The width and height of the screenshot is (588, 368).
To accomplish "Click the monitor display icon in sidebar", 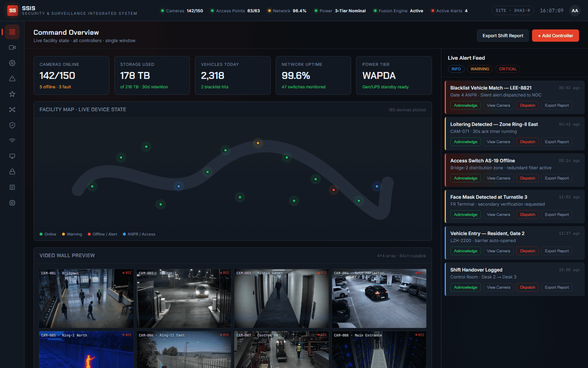I will click(12, 156).
